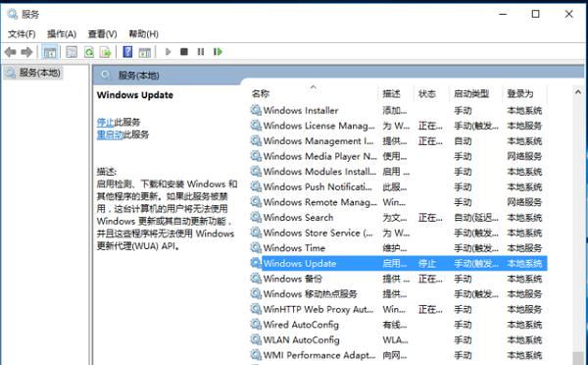Maximize the 服务 window
This screenshot has width=588, height=365.
535,14
